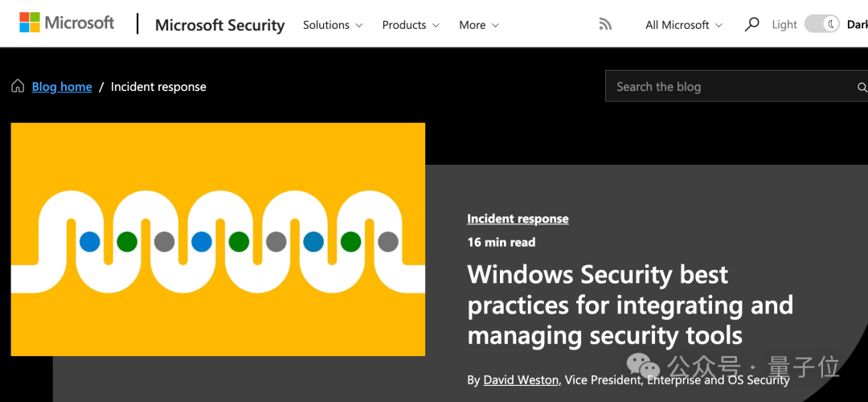The width and height of the screenshot is (868, 402).
Task: Expand the Solutions dropdown menu
Action: [333, 25]
